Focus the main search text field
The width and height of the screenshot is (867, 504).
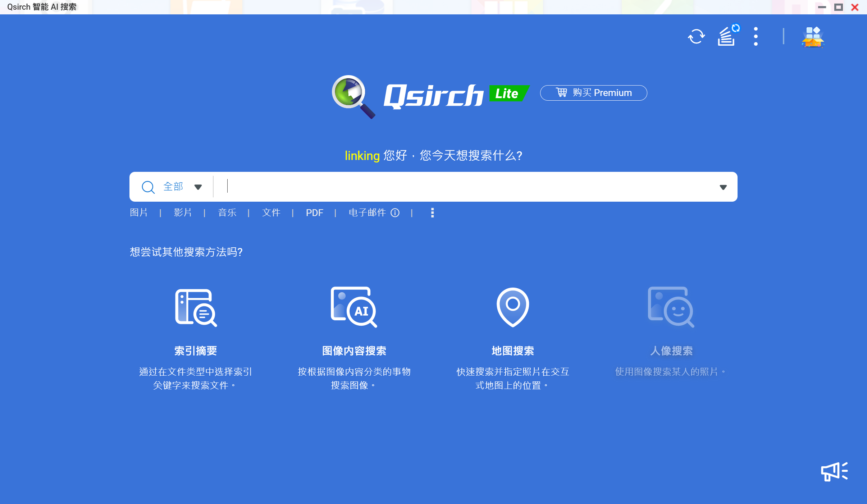tap(467, 187)
